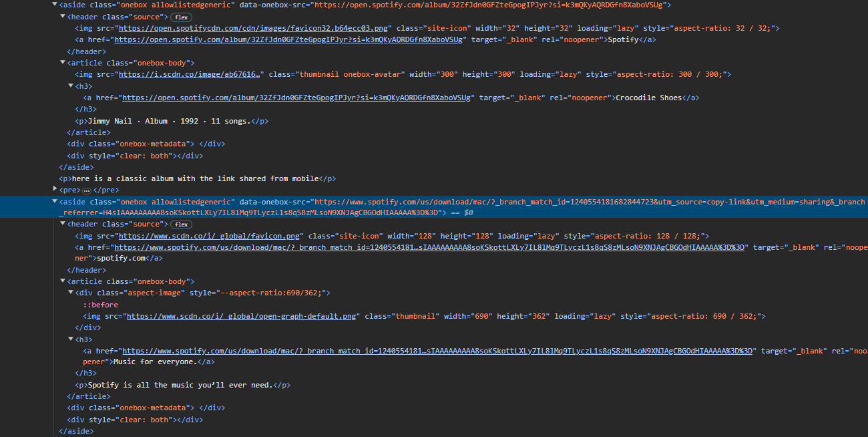This screenshot has width=868, height=437.
Task: Select the closing </aside> tag above the paragraph
Action: (x=76, y=167)
